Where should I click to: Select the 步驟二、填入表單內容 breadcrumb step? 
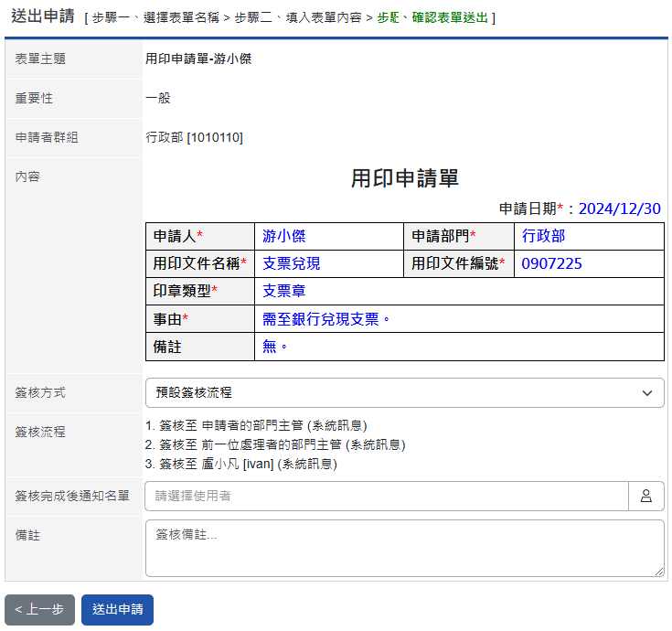click(x=298, y=17)
